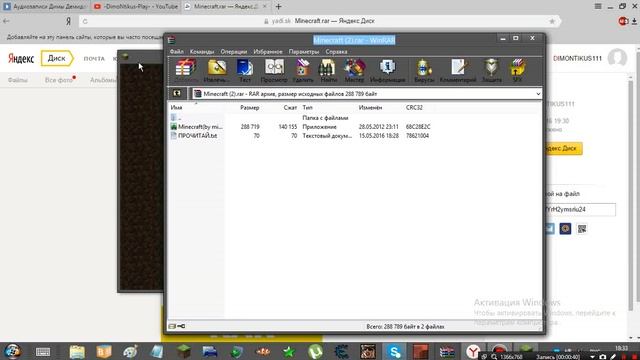Open the Справка menu
The width and height of the screenshot is (640, 360).
336,51
